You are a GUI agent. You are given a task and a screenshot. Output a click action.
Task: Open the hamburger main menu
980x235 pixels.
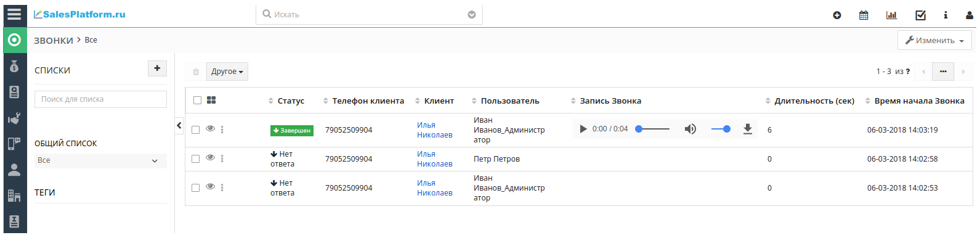pos(14,14)
